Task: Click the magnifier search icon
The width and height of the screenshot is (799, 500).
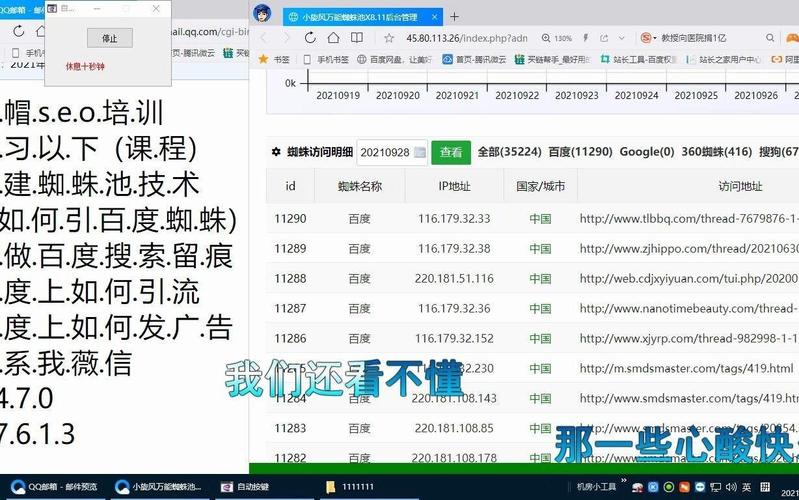Action: point(770,38)
